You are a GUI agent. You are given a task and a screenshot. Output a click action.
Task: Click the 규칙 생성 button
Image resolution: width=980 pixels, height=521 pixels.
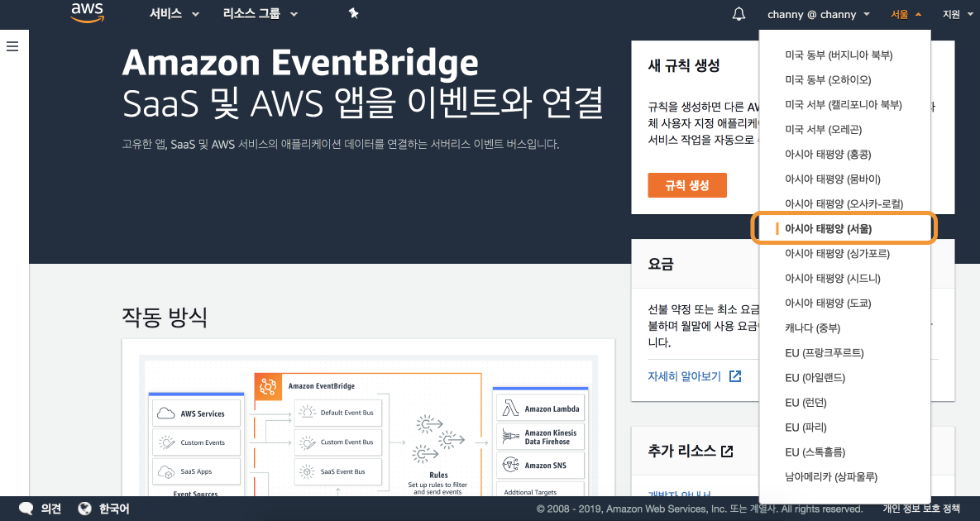tap(687, 185)
